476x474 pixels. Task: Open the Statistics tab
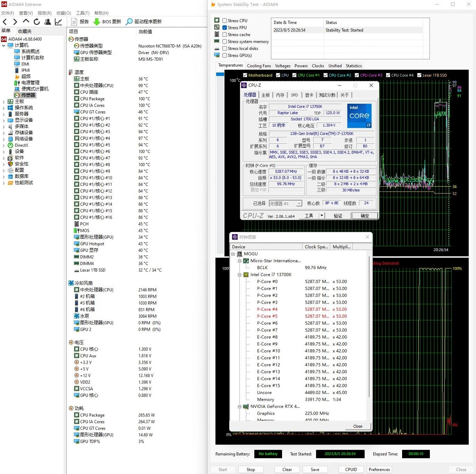[x=354, y=66]
